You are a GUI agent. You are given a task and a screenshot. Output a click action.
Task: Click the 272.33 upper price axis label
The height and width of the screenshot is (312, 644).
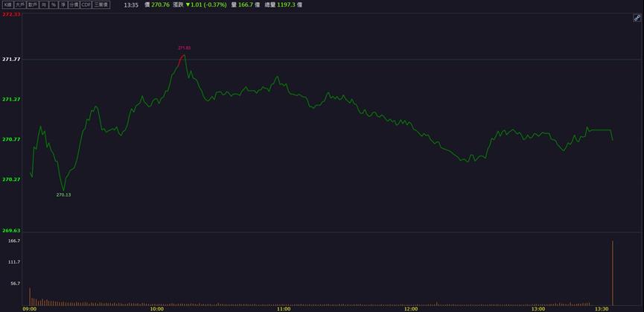(11, 14)
